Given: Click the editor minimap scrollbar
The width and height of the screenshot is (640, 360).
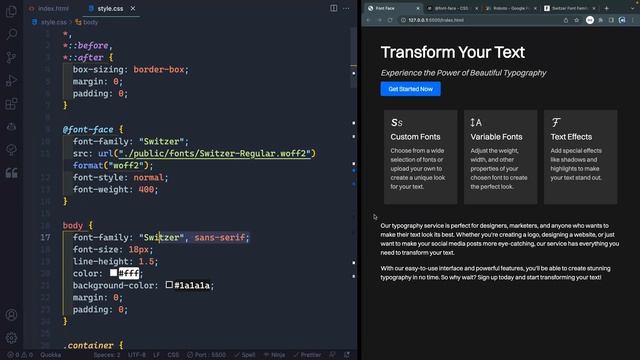Looking at the screenshot, I should pyautogui.click(x=353, y=57).
